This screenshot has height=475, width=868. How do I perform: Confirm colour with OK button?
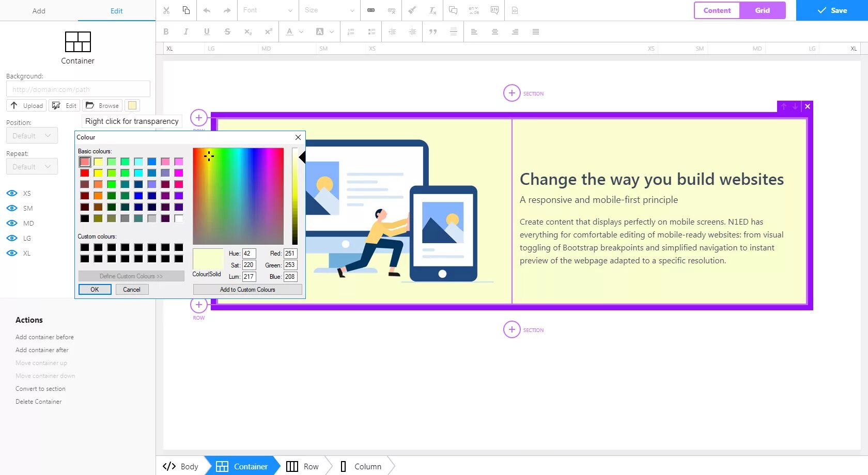(95, 290)
